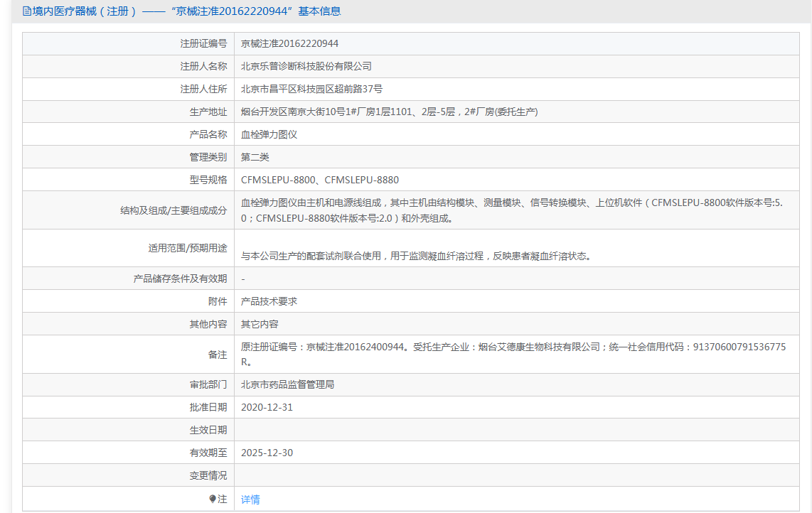This screenshot has width=812, height=513.
Task: Select production address starting with 烟台开发区南京大街10号
Action: point(390,112)
